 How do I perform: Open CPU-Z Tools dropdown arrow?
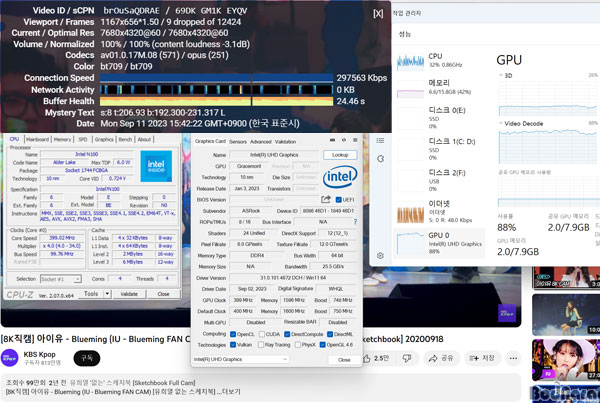click(x=108, y=294)
